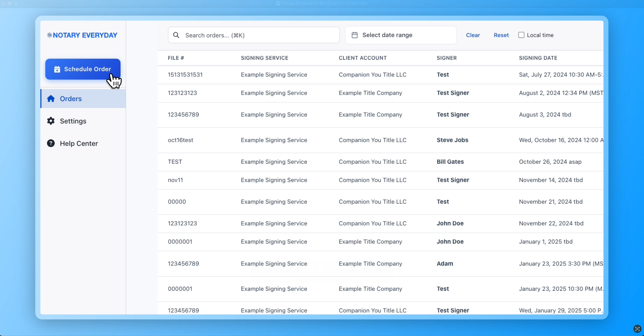Open the Steve Jobs order row

click(x=452, y=140)
